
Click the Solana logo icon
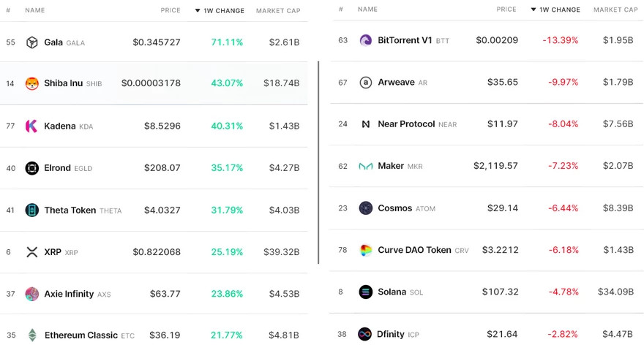click(x=366, y=292)
